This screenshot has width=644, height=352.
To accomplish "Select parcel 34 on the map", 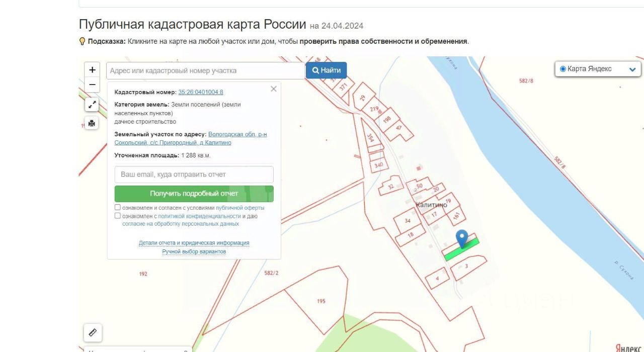I will tap(408, 221).
